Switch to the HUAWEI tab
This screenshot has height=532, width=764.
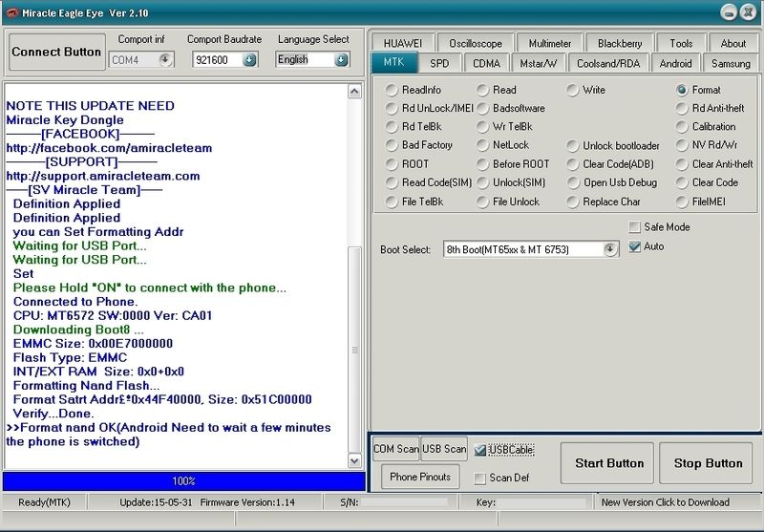click(x=402, y=43)
